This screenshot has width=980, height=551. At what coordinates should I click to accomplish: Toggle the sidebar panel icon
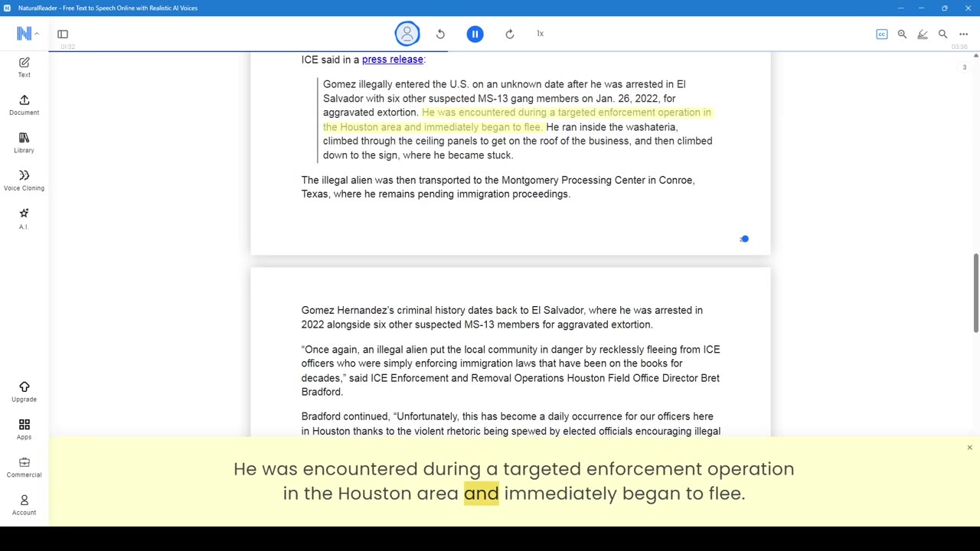click(x=63, y=34)
